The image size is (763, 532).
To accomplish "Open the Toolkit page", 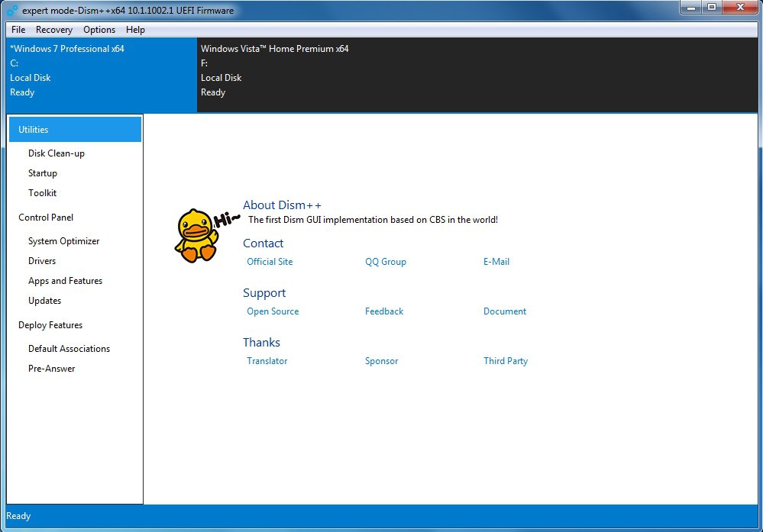I will (x=42, y=193).
